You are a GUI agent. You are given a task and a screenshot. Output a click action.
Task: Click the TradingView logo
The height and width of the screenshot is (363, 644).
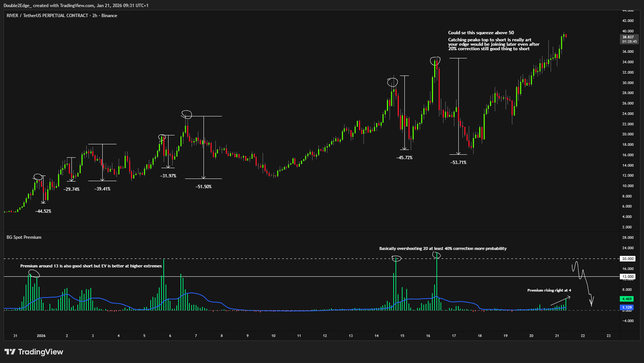(x=34, y=352)
